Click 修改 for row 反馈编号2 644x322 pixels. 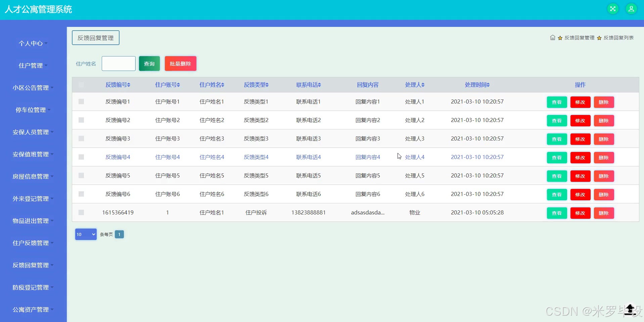[581, 121]
